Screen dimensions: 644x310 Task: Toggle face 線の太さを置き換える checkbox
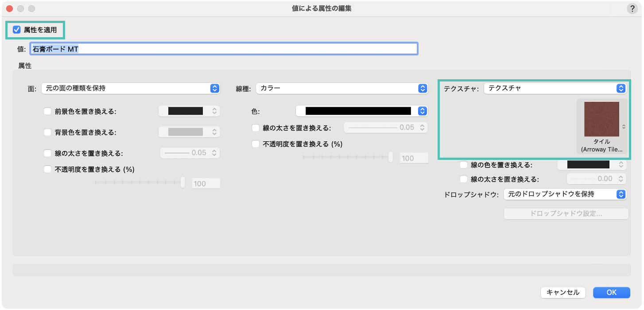(47, 153)
